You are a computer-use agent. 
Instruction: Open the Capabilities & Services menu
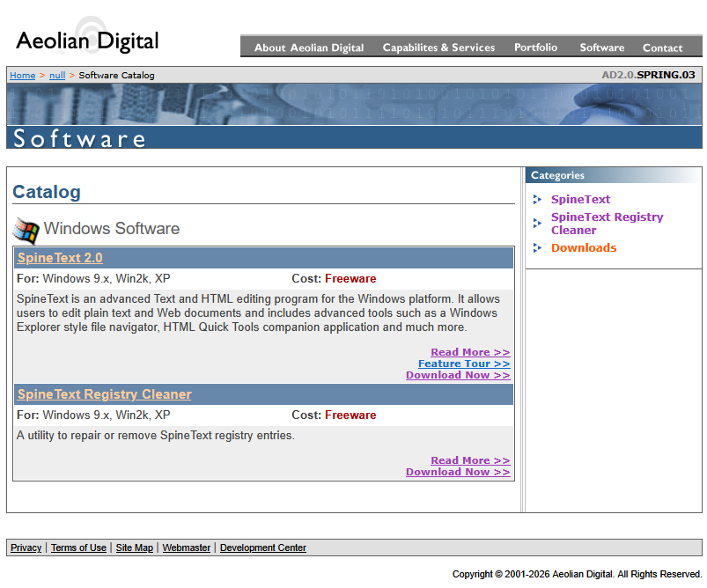click(x=438, y=48)
